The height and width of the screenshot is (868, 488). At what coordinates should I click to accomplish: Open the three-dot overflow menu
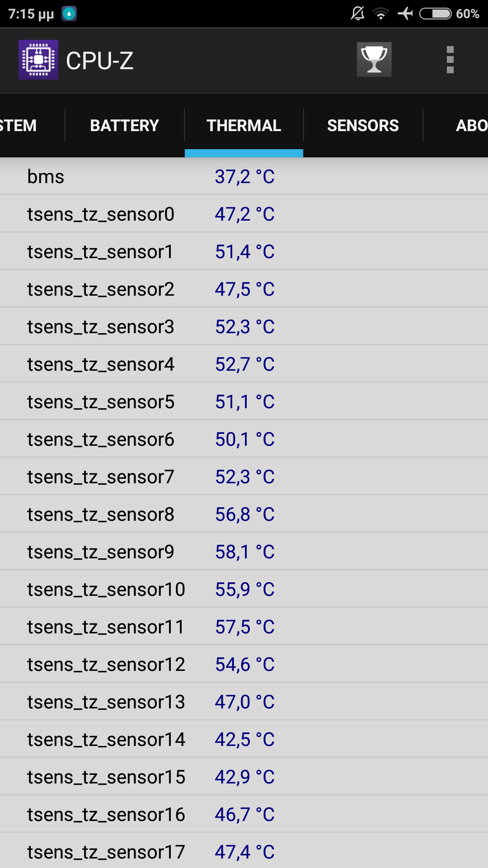(450, 60)
